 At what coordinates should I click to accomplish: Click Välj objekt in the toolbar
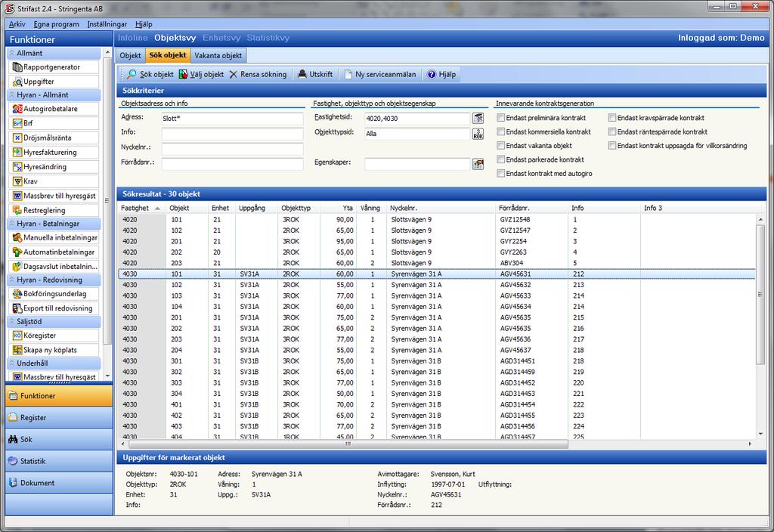click(201, 75)
